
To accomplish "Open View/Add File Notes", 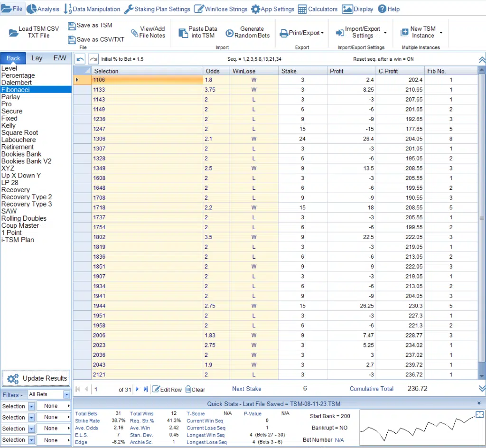I will (148, 32).
